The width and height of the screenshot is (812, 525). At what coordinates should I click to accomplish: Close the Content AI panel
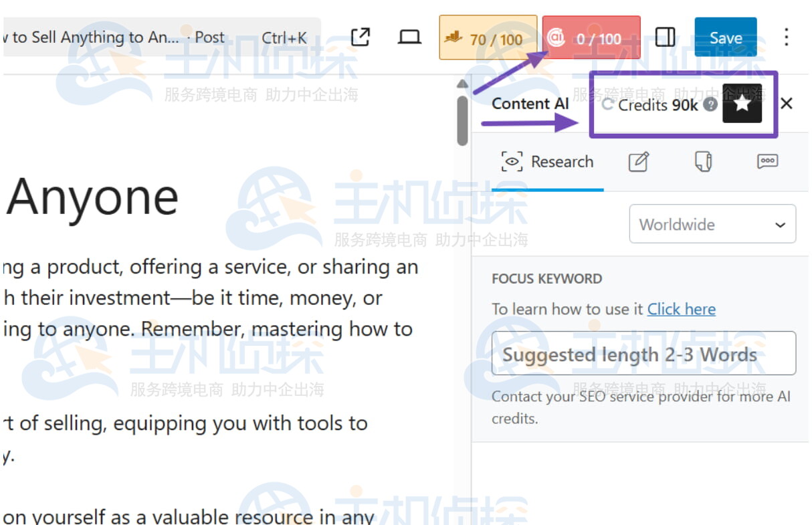pos(787,104)
